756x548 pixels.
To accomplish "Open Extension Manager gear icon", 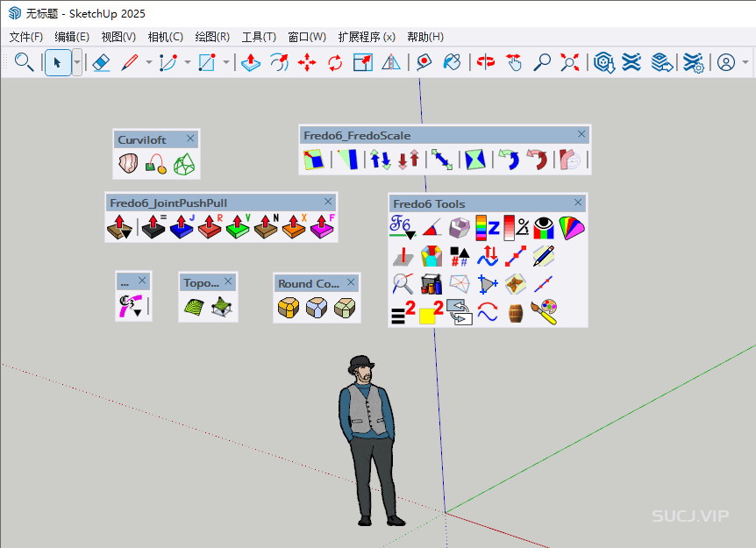I will pos(694,62).
